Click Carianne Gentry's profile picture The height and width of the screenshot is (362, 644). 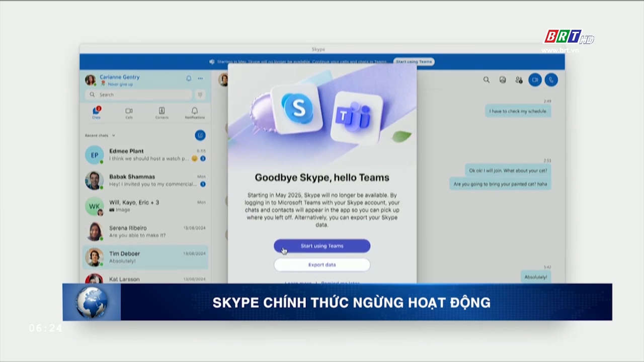[x=91, y=80]
